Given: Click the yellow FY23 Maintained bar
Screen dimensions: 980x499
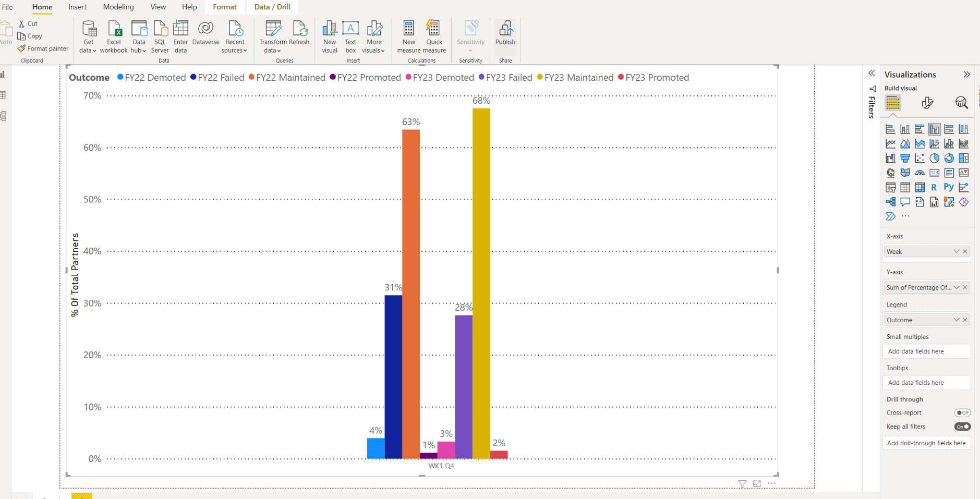Looking at the screenshot, I should tap(481, 283).
